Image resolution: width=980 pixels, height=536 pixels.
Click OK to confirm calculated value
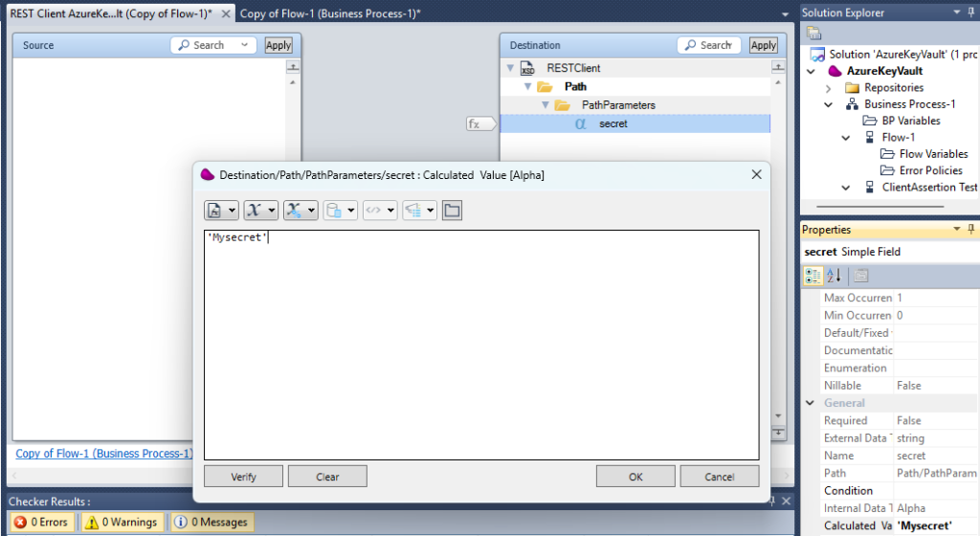point(635,477)
